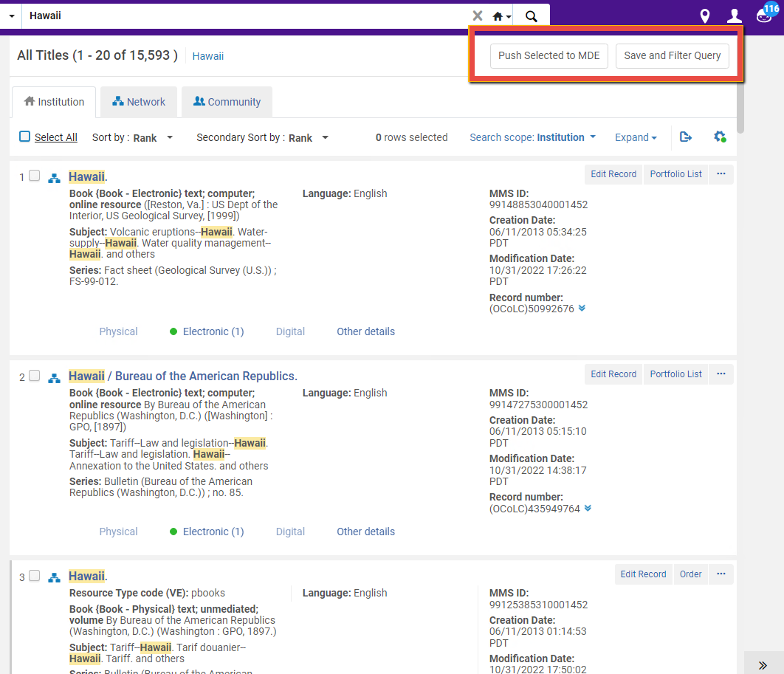Viewport: 784px width, 674px height.
Task: Open the Expand dropdown menu
Action: tap(636, 137)
